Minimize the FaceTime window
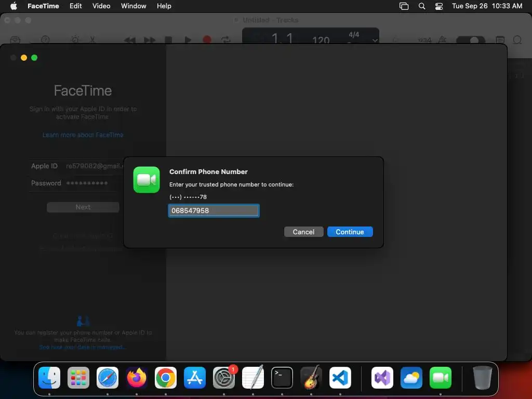The height and width of the screenshot is (399, 532). [x=24, y=58]
